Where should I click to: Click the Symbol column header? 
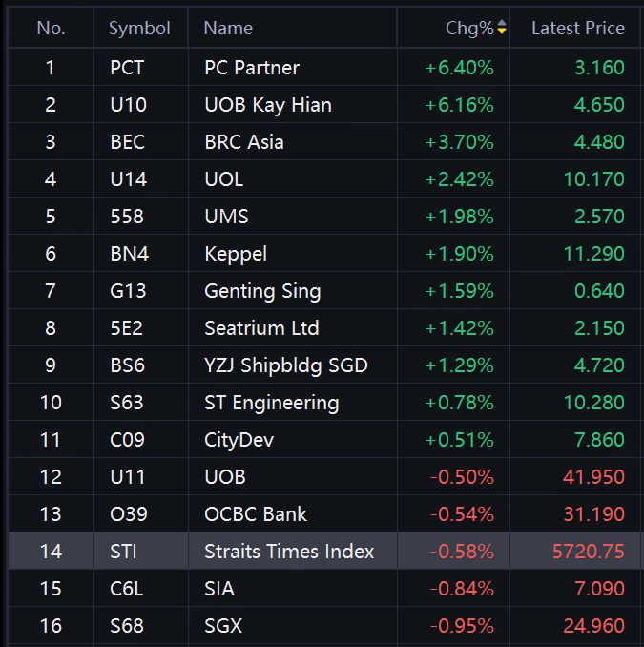pyautogui.click(x=139, y=28)
